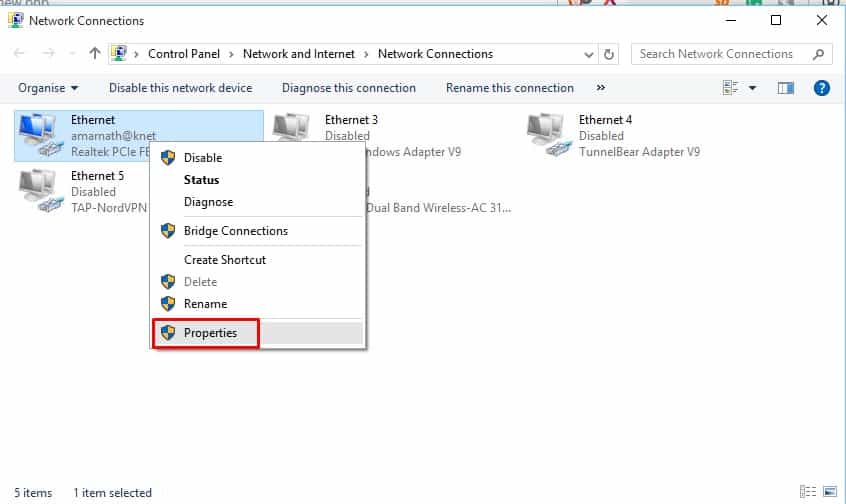
Task: Refresh the Network Connections view
Action: [609, 54]
